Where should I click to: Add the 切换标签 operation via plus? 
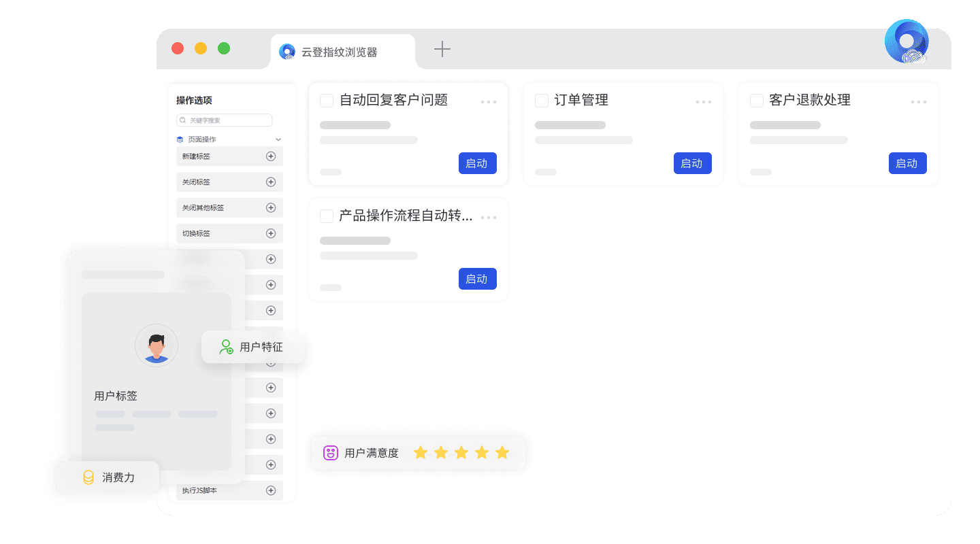[x=270, y=234]
